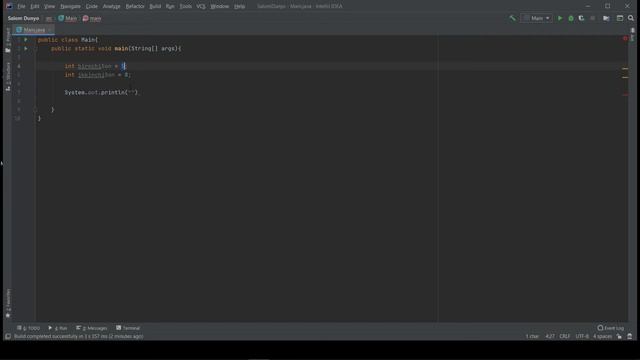This screenshot has height=360, width=640.
Task: Place cursor in the System.out.println line
Action: 102,93
